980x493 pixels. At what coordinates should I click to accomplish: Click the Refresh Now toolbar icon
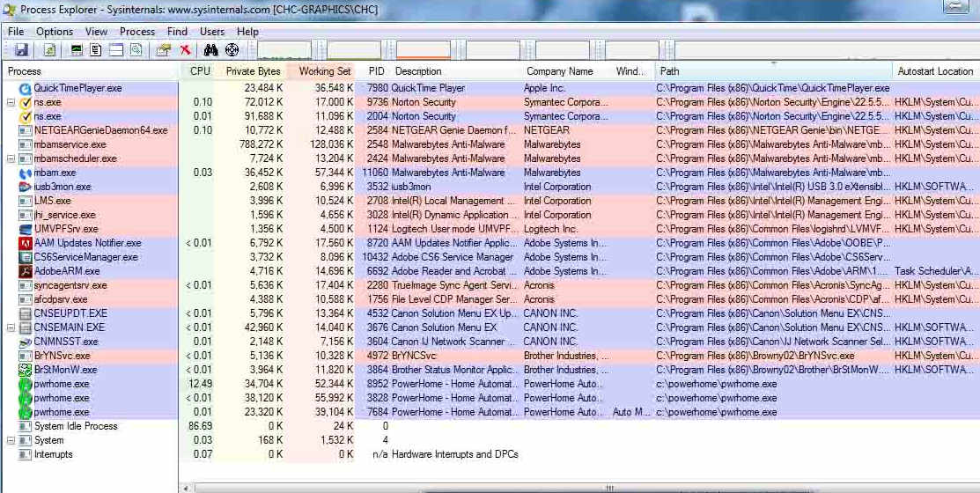pos(49,50)
